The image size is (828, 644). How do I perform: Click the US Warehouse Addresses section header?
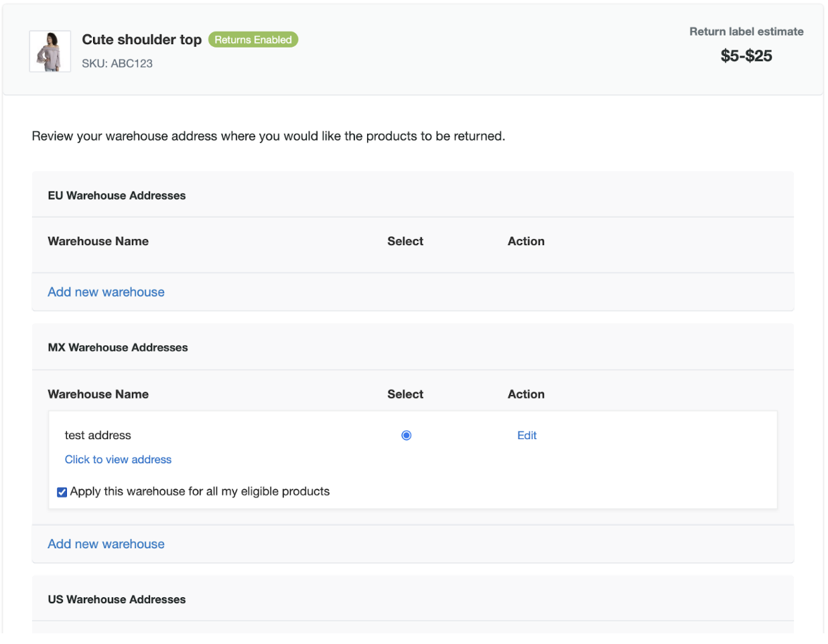117,600
